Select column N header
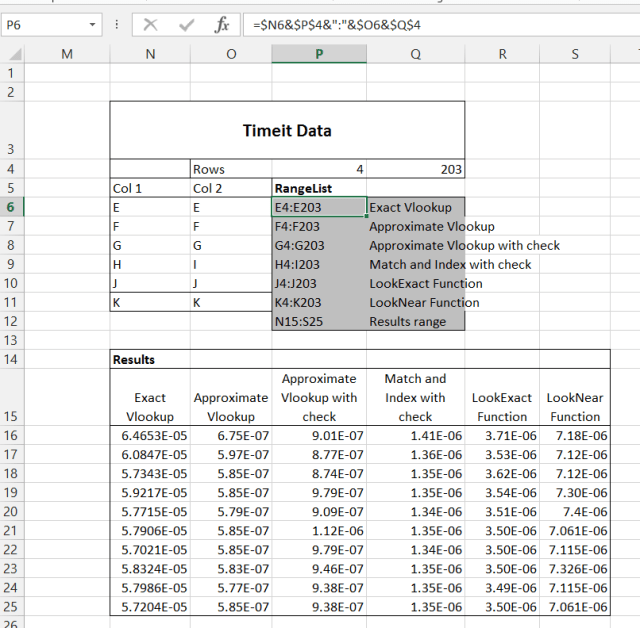This screenshot has height=628, width=640. (150, 54)
